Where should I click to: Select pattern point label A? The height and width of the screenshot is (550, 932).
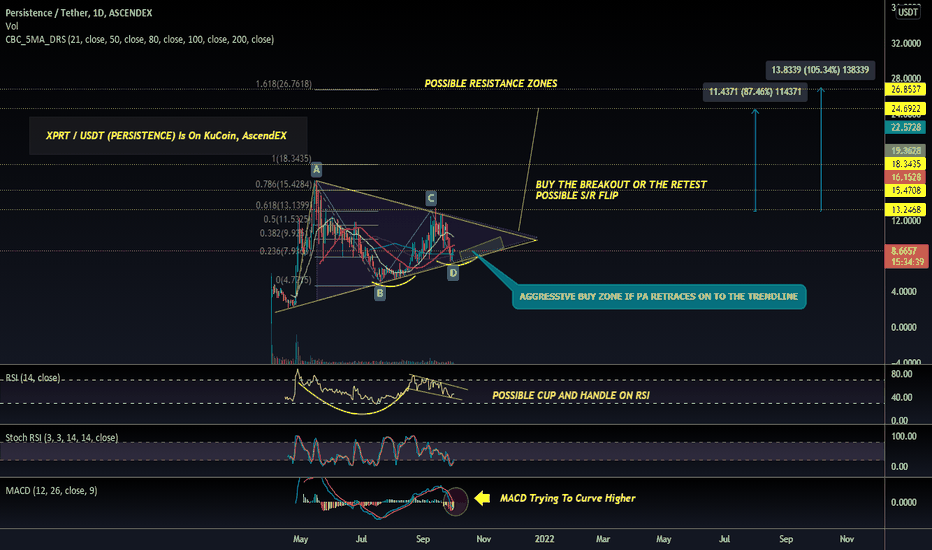pyautogui.click(x=316, y=169)
